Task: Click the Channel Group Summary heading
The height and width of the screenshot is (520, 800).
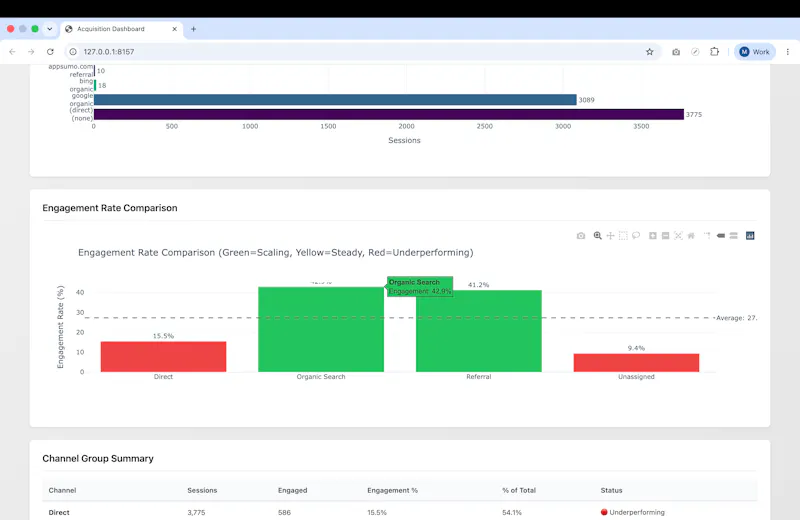Action: coord(98,458)
